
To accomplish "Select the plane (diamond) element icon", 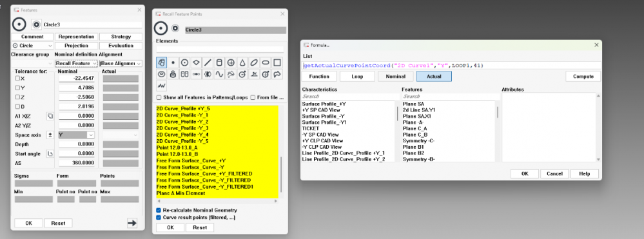I will 197,63.
